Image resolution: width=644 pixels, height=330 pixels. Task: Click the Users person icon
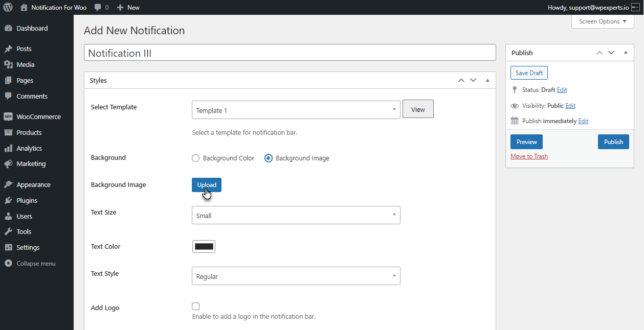pyautogui.click(x=8, y=216)
